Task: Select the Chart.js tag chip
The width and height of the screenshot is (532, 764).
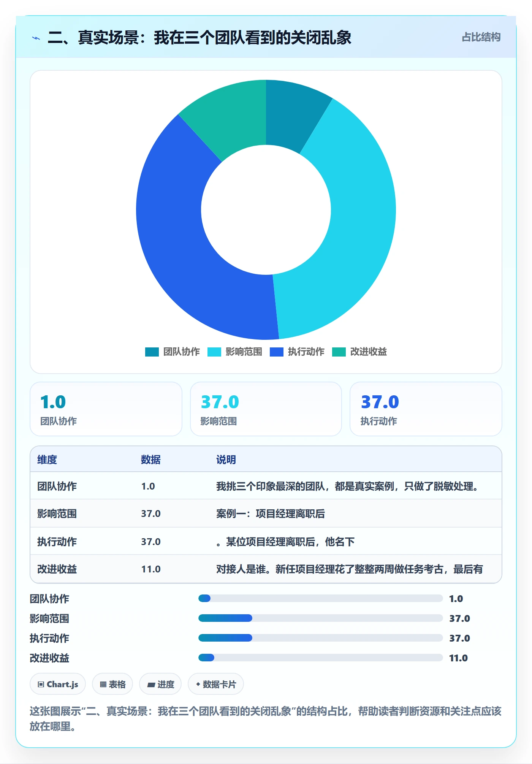Action: tap(58, 684)
